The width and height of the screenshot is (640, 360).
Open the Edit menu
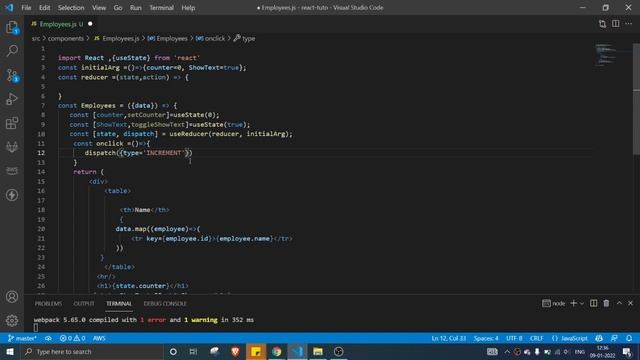pos(44,7)
